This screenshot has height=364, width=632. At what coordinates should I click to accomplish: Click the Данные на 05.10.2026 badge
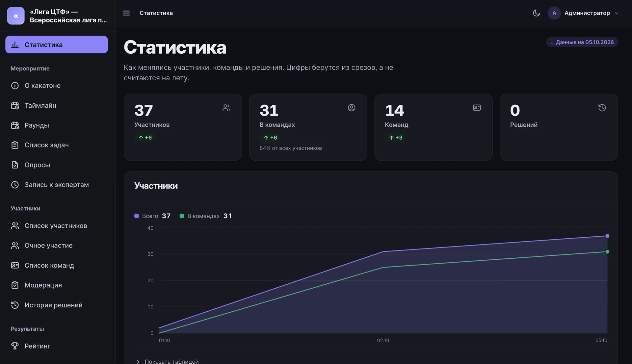(x=582, y=42)
